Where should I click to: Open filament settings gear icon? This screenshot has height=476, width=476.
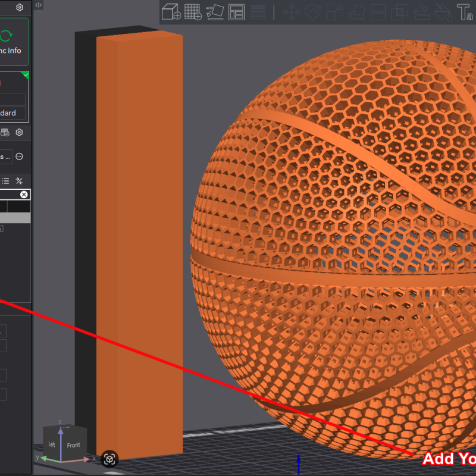[x=20, y=132]
